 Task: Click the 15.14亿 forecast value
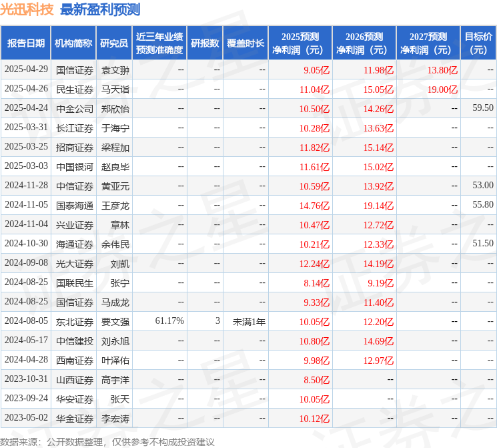[x=378, y=148]
